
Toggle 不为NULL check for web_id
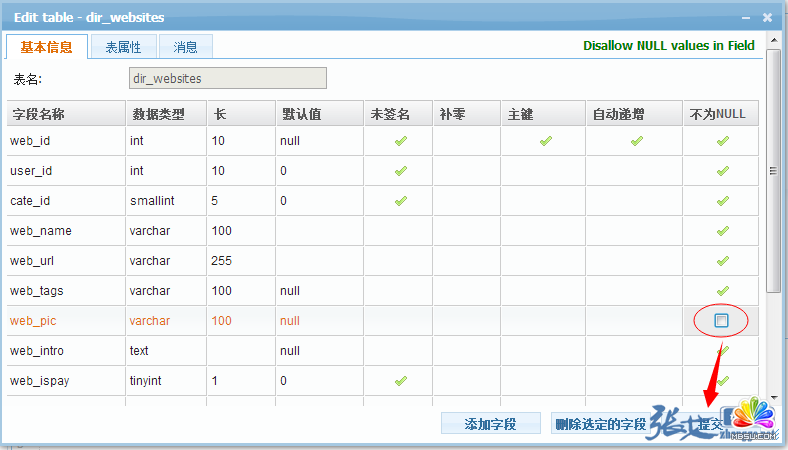[723, 141]
